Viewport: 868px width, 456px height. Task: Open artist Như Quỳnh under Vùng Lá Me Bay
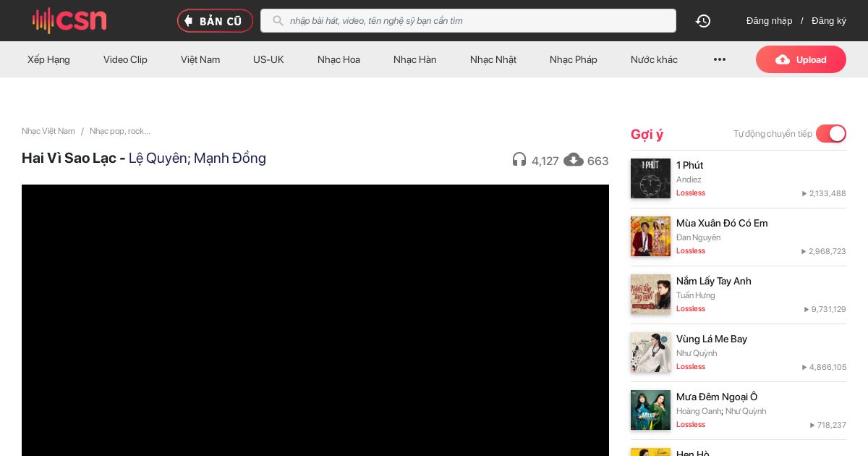(697, 353)
